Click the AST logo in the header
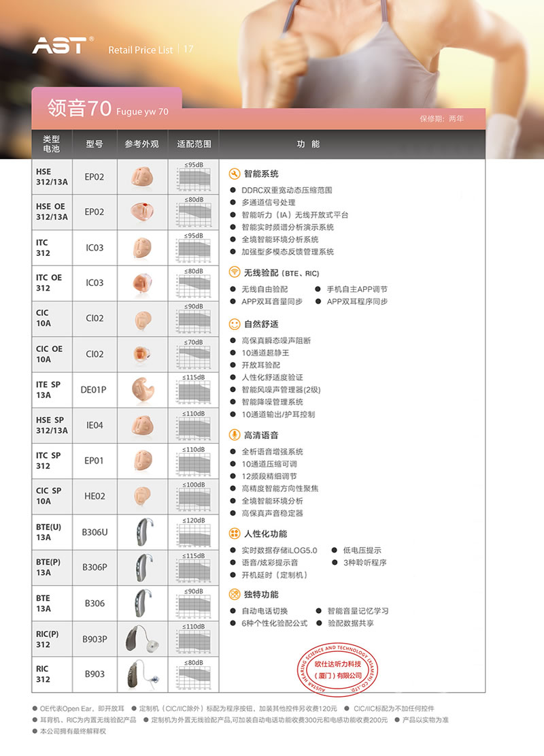544x756 pixels. pyautogui.click(x=61, y=46)
